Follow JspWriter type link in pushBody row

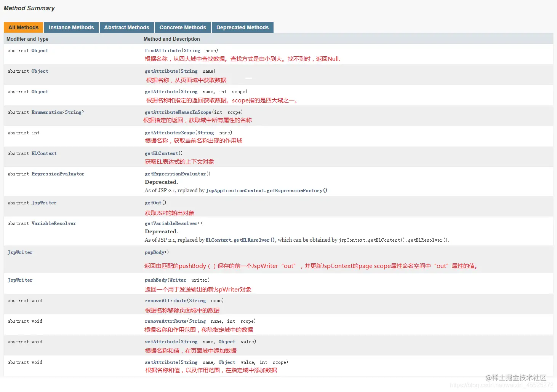point(20,280)
